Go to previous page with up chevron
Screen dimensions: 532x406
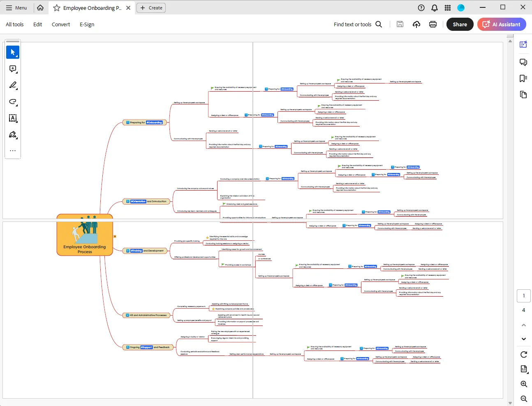524,325
